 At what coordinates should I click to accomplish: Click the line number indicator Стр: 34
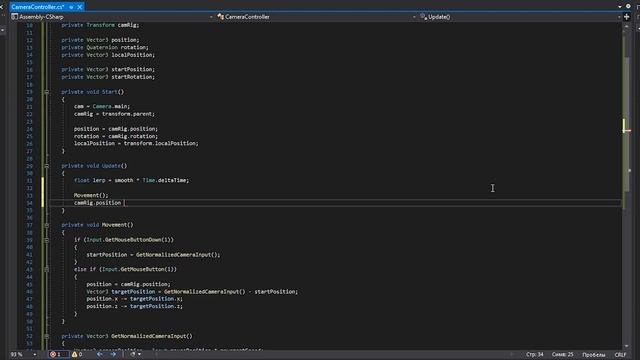pyautogui.click(x=535, y=355)
